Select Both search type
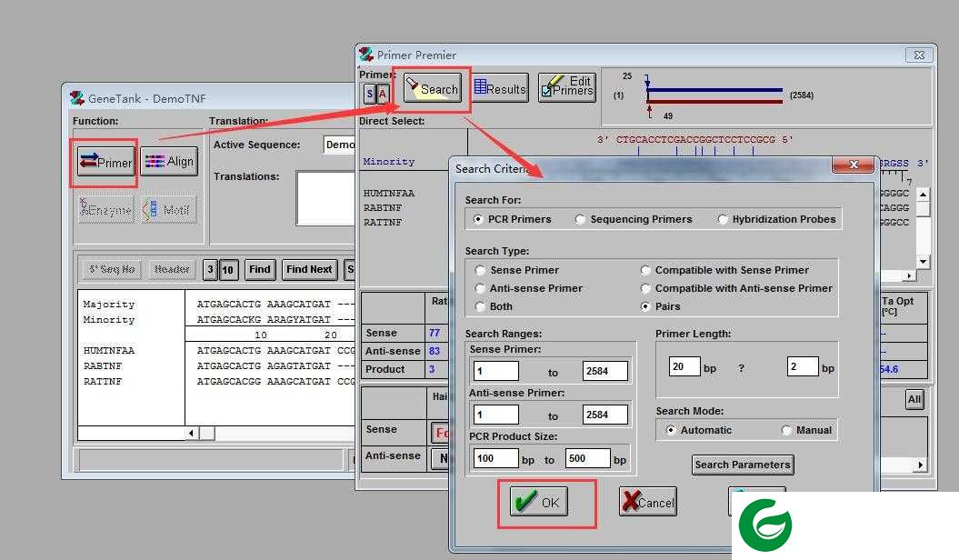 click(494, 306)
